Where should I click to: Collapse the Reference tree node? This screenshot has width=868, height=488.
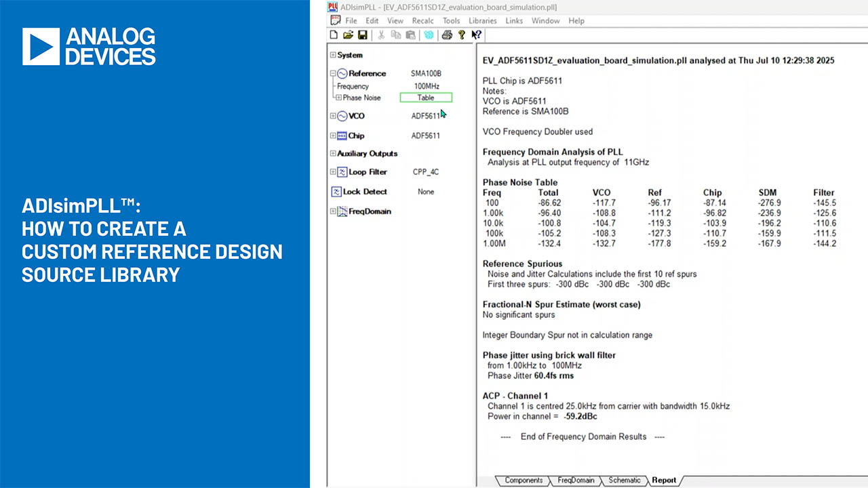click(333, 73)
